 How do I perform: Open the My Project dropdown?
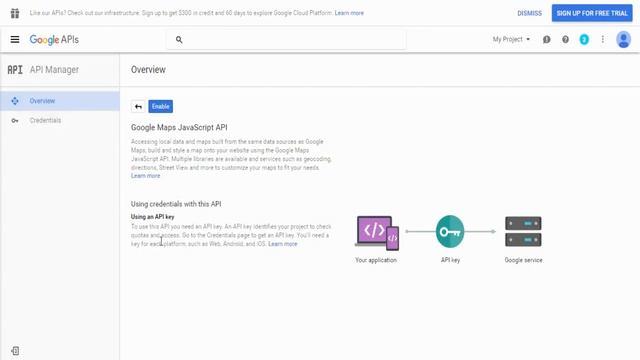point(511,39)
